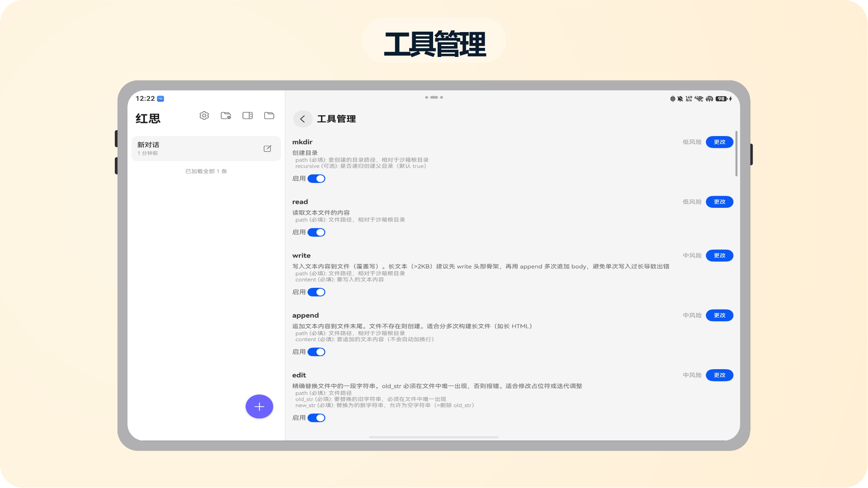This screenshot has height=488, width=868.
Task: Tap the battery 98 indicator
Action: [721, 99]
